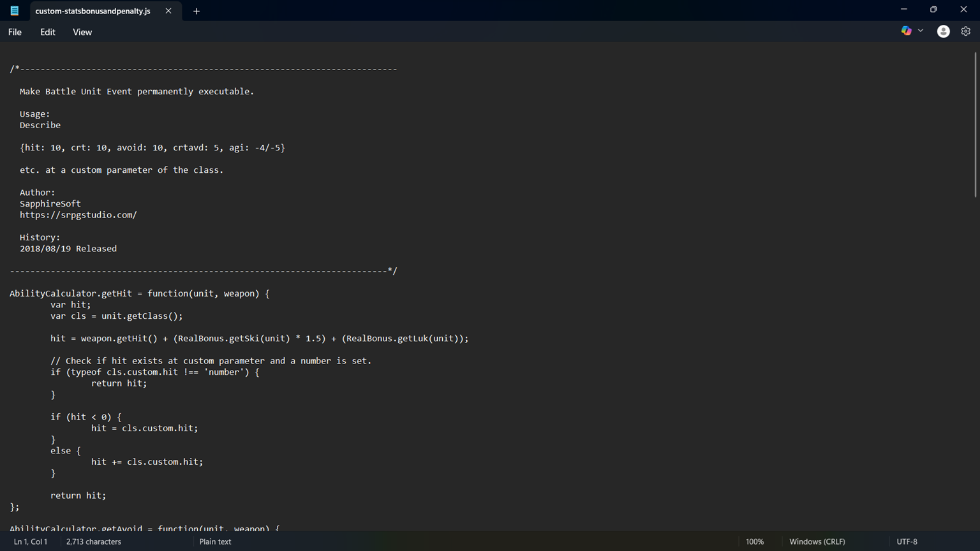The height and width of the screenshot is (551, 980).
Task: Open the Copilot icon
Action: (906, 31)
